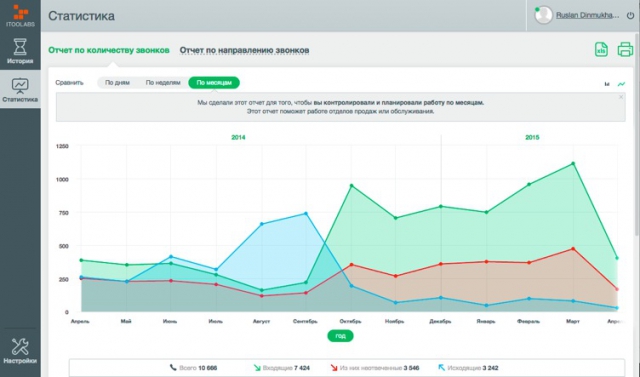
Task: Select По месяцам comparison mode
Action: pyautogui.click(x=214, y=82)
